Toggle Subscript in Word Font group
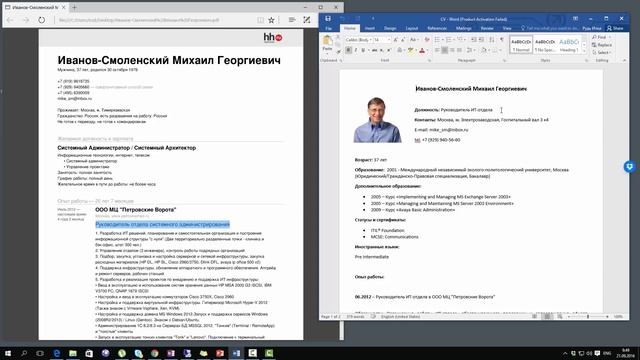Screen dimensions: 640x360 click(381, 50)
